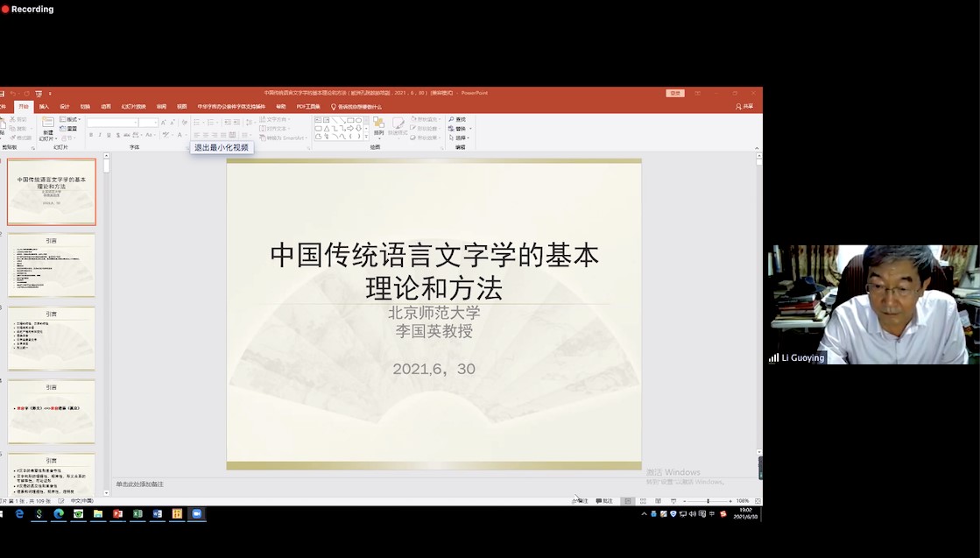
Task: Open the 选择 select dropdown
Action: point(459,138)
